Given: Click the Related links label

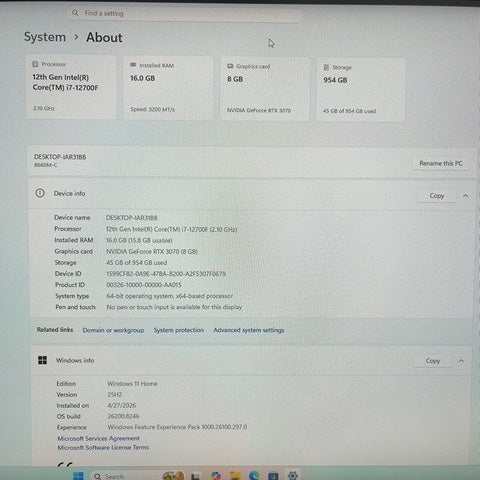Looking at the screenshot, I should [55, 330].
